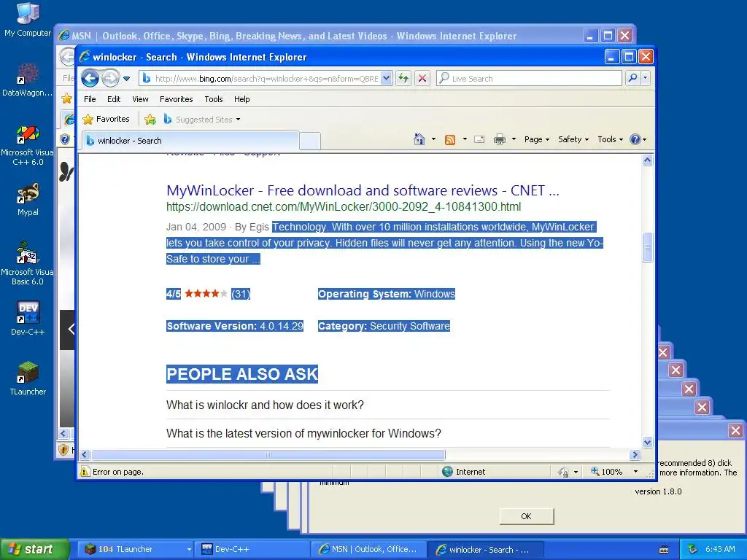This screenshot has height=560, width=747.
Task: Open the Help menu
Action: click(241, 99)
